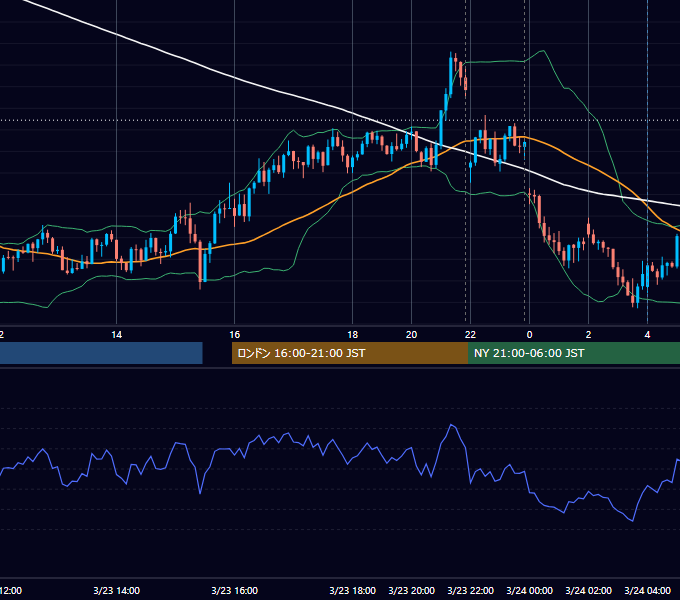Select the 0 hour axis label
This screenshot has height=600, width=680.
coord(529,335)
